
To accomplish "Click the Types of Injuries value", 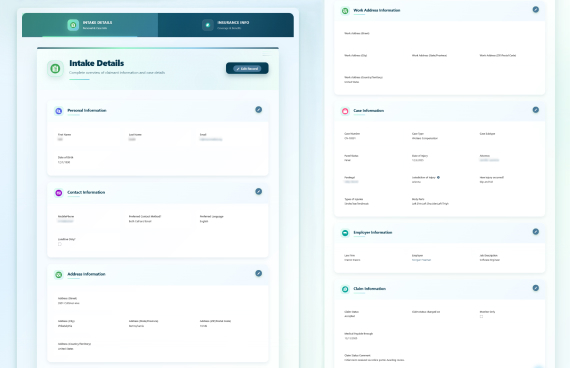I will (356, 204).
